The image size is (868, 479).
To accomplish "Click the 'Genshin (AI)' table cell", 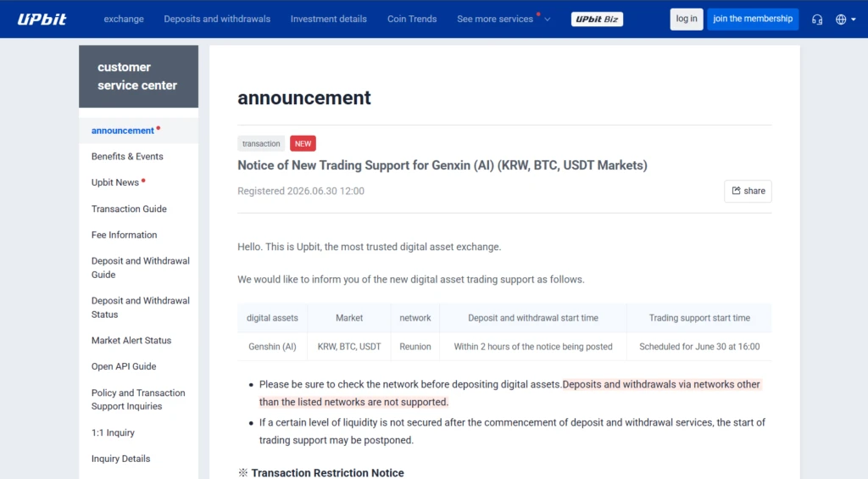I will [272, 347].
